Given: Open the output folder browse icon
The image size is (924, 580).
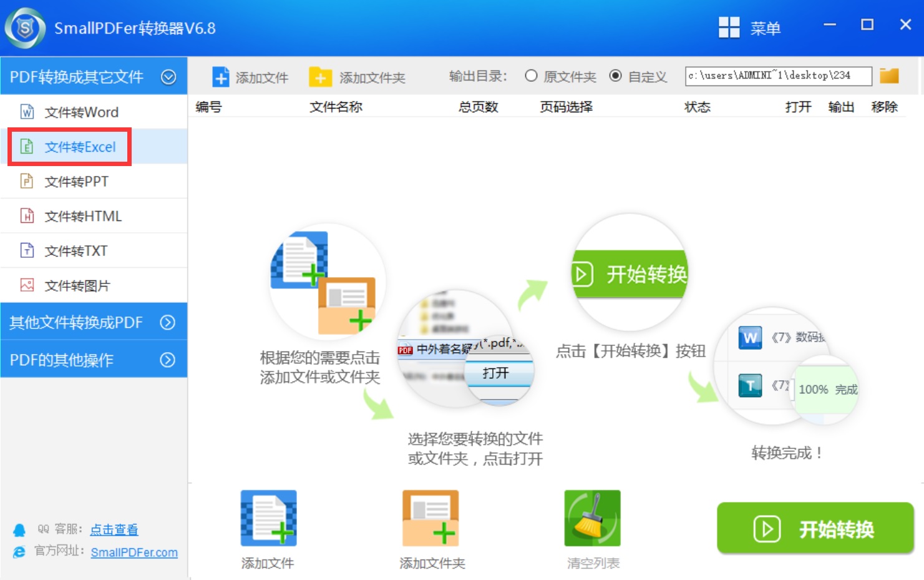Looking at the screenshot, I should point(889,76).
